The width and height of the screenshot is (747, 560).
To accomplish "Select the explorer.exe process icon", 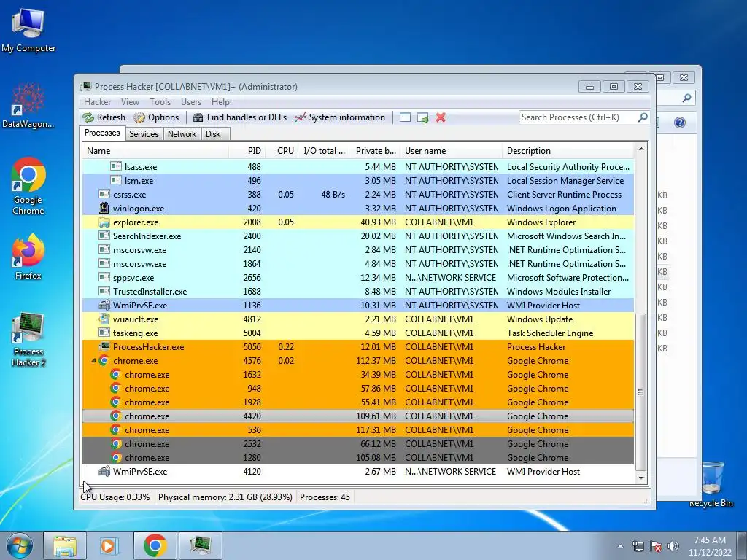I will (104, 222).
